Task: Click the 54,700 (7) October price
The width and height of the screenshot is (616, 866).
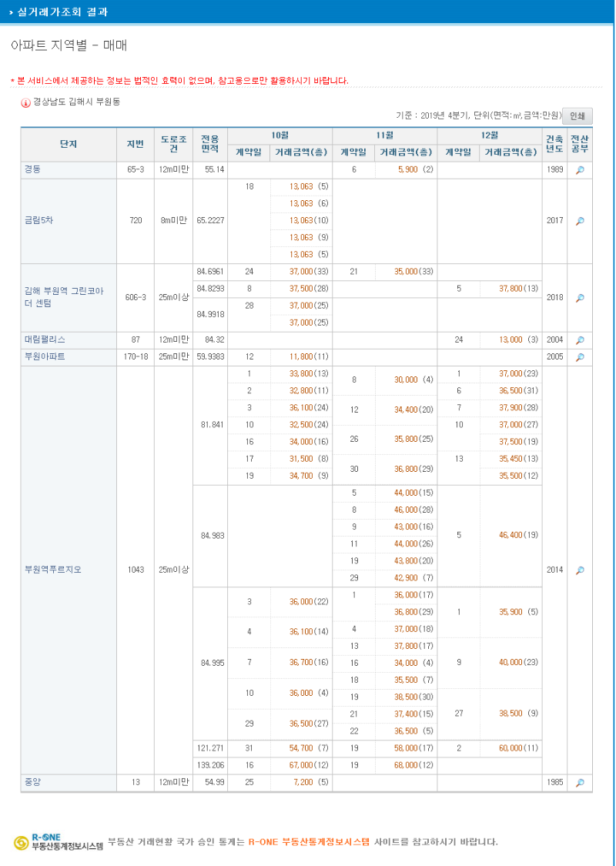Action: (x=309, y=747)
